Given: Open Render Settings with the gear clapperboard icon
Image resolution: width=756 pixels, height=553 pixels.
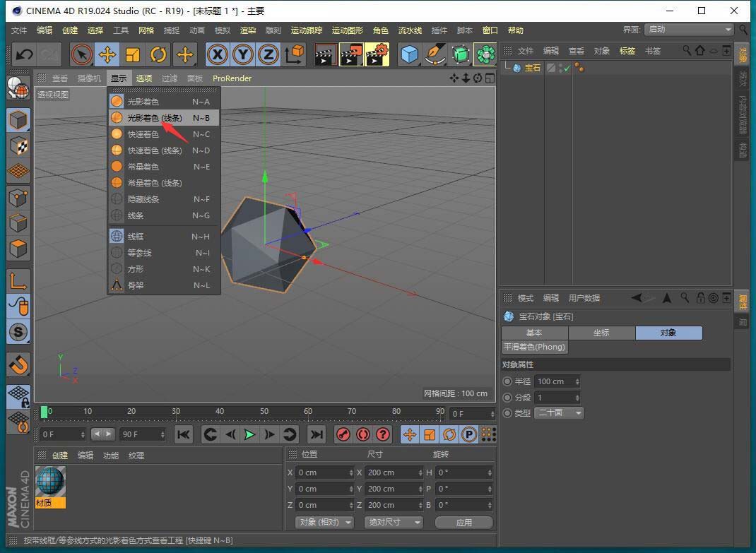Looking at the screenshot, I should 377,54.
